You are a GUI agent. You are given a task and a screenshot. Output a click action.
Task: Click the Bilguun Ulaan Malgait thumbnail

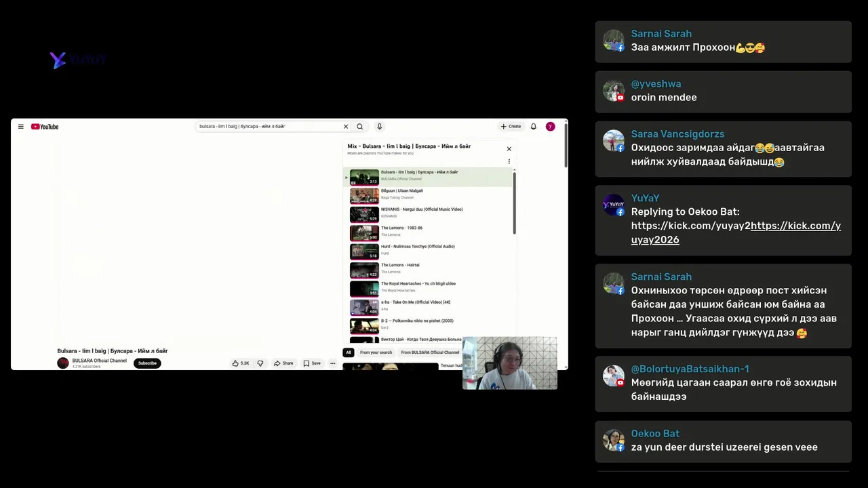[364, 196]
